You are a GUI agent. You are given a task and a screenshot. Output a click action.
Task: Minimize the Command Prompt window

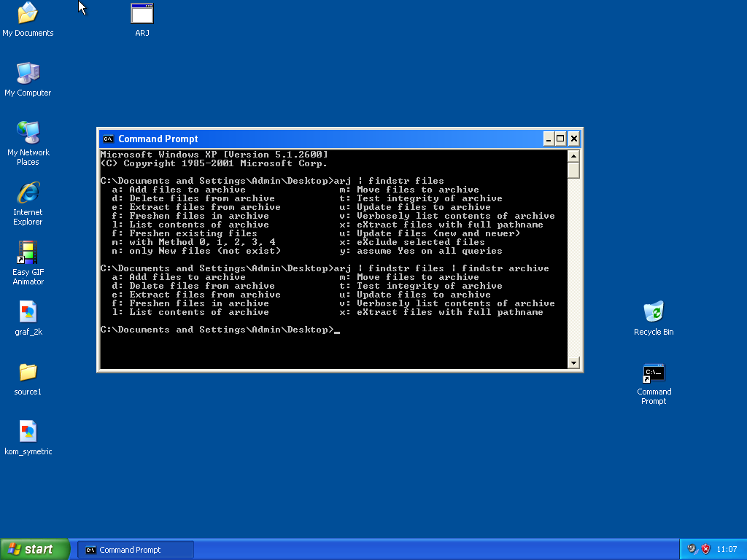coord(549,139)
